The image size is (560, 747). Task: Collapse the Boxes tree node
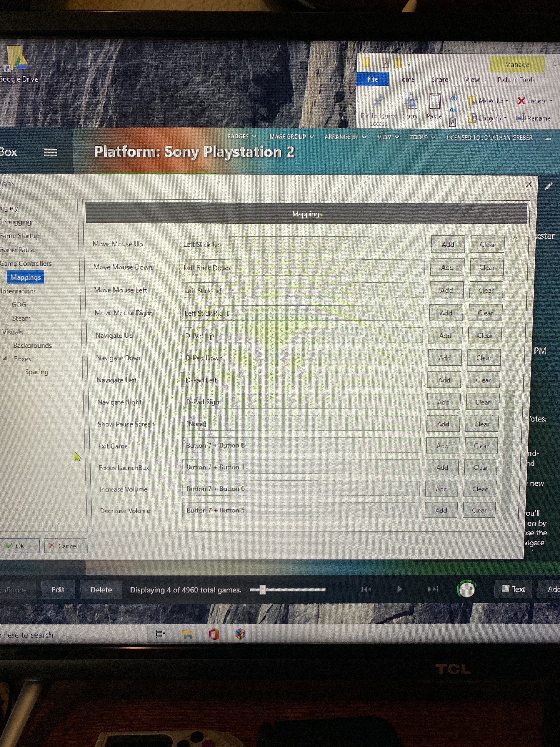[5, 359]
